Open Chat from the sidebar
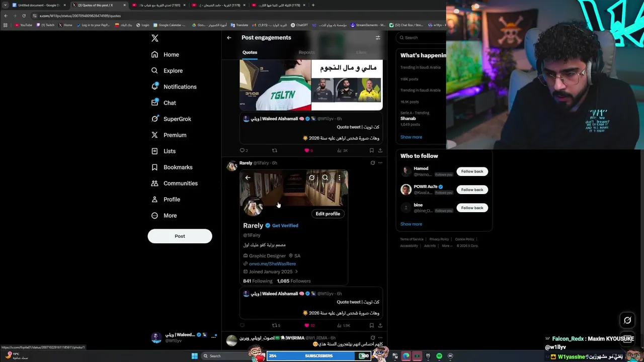The height and width of the screenshot is (362, 644). [164, 103]
